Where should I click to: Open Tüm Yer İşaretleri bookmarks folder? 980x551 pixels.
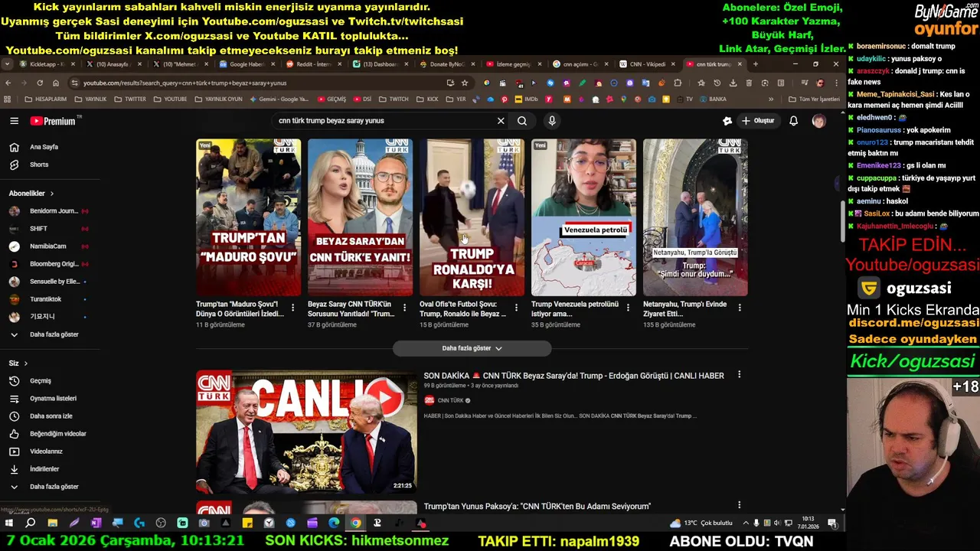click(813, 99)
